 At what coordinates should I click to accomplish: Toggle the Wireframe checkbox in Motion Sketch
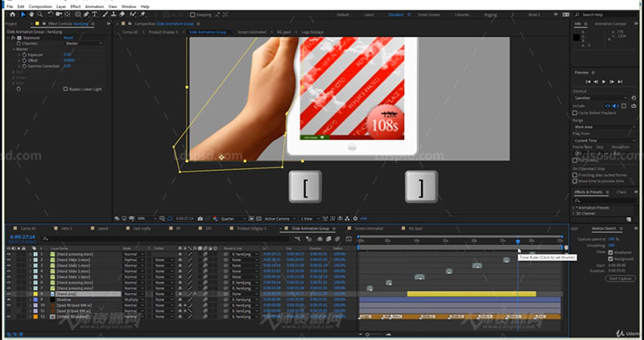610,252
